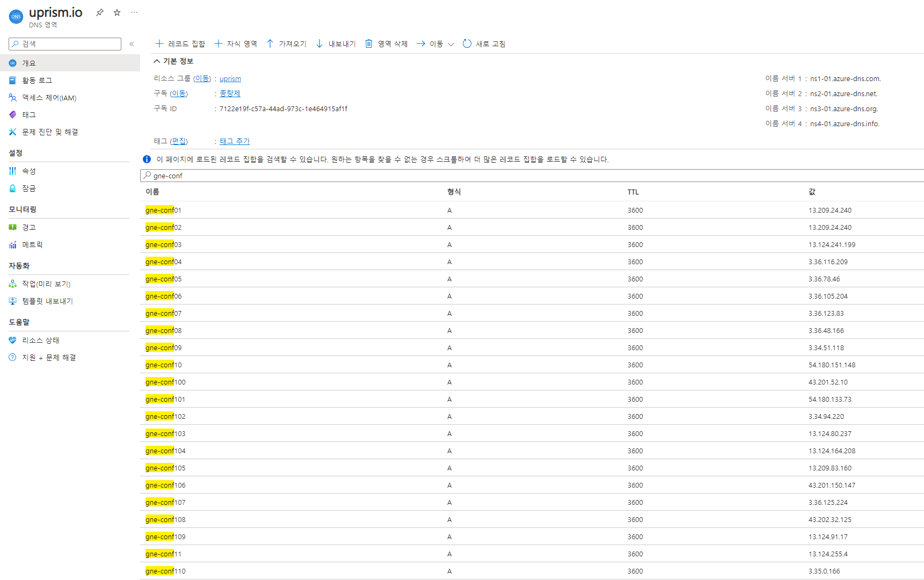Open 속성 properties page
This screenshot has width=924, height=580.
pos(70,171)
